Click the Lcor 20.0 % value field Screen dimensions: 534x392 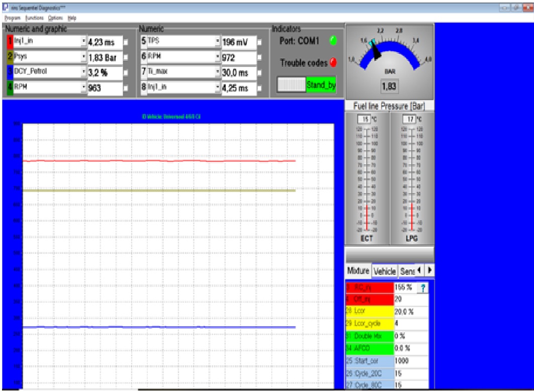tap(411, 311)
